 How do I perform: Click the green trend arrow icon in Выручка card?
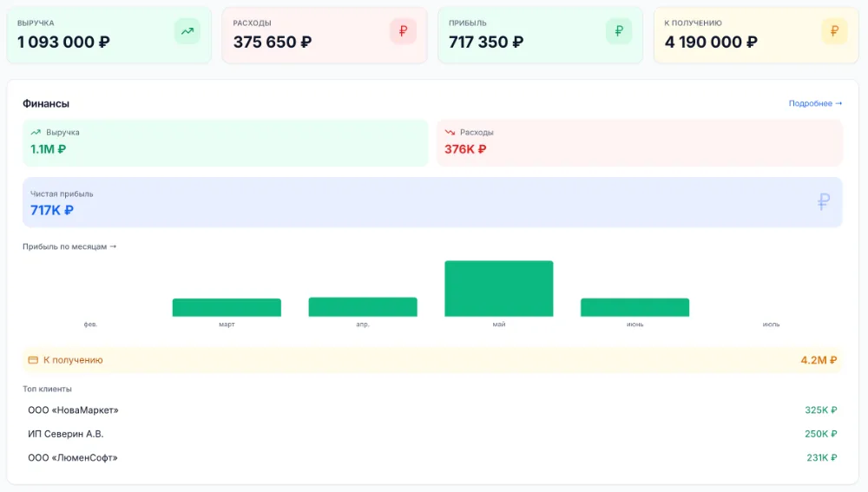[187, 31]
